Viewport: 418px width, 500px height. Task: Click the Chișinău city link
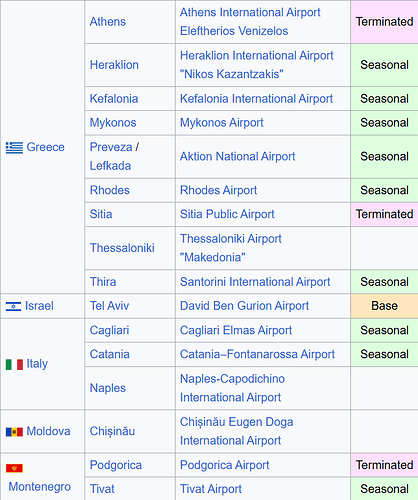(112, 431)
